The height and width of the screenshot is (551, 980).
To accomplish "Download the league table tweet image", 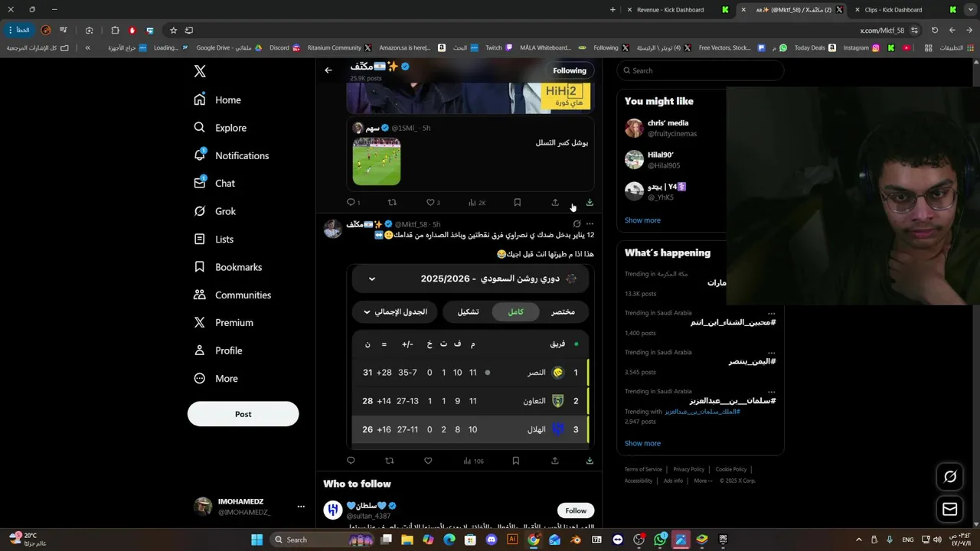I will point(590,461).
